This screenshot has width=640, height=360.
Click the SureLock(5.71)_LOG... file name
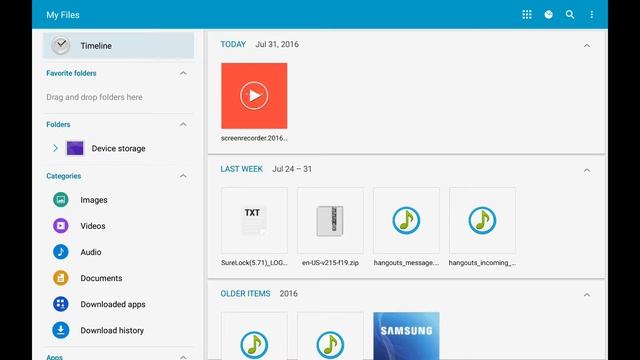click(254, 262)
